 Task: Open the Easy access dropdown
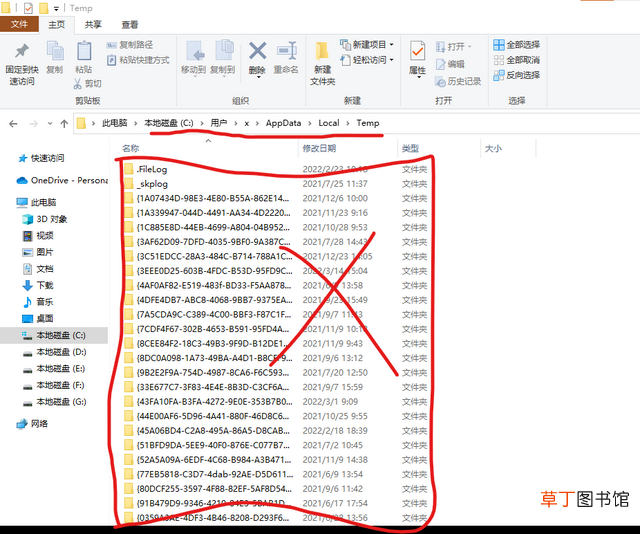(x=367, y=60)
